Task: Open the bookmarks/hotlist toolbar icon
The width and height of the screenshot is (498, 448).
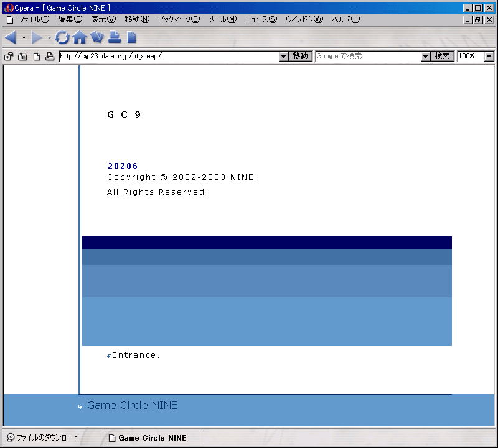Action: (x=97, y=37)
